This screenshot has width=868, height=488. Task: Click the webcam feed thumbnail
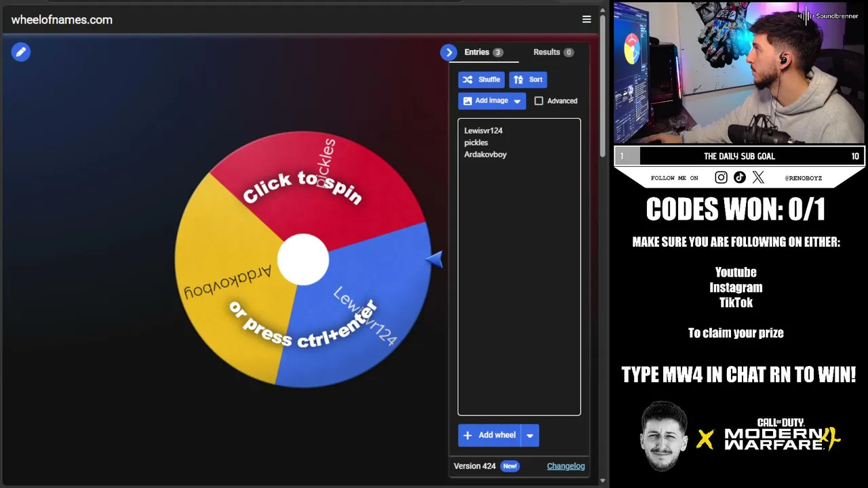tap(739, 73)
